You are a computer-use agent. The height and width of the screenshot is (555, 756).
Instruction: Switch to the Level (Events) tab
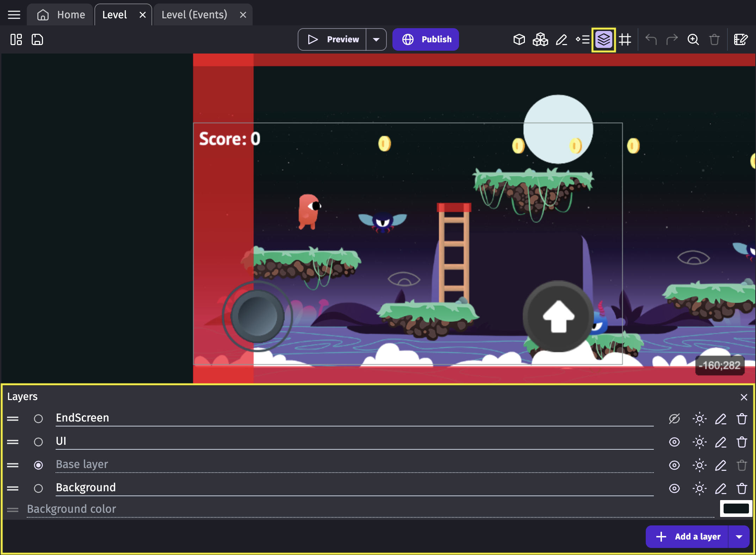click(194, 15)
